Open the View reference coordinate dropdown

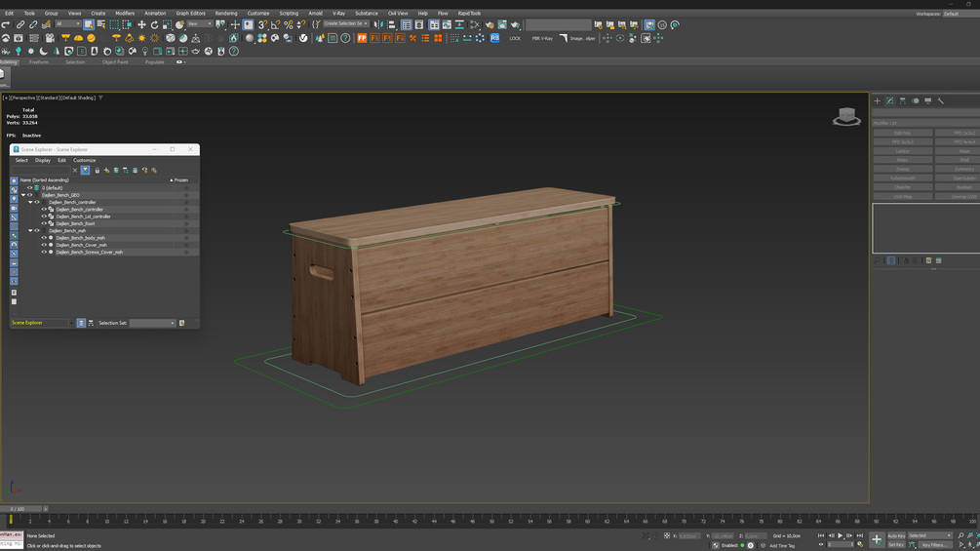click(x=200, y=24)
